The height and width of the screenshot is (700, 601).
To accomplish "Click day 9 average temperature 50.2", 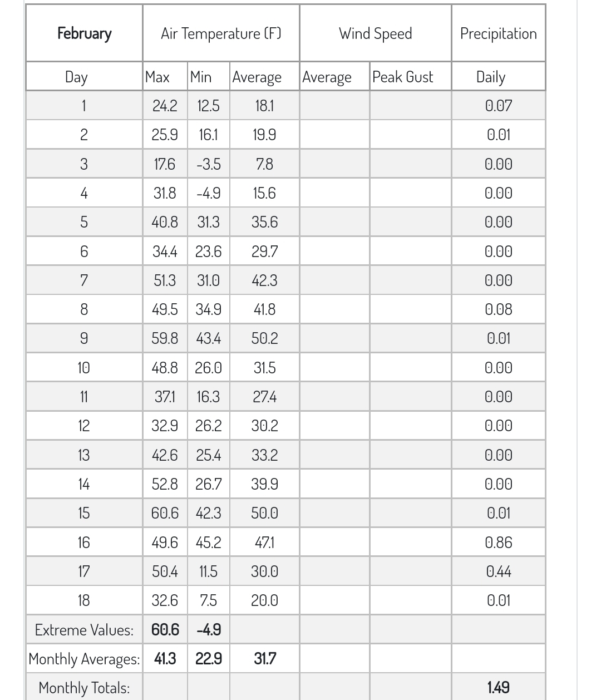I will 264,338.
